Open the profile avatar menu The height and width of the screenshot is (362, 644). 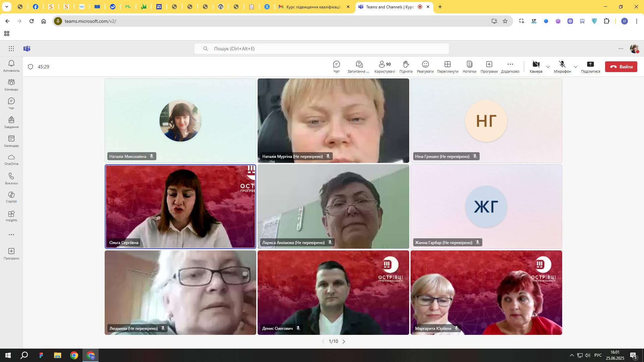pyautogui.click(x=634, y=49)
